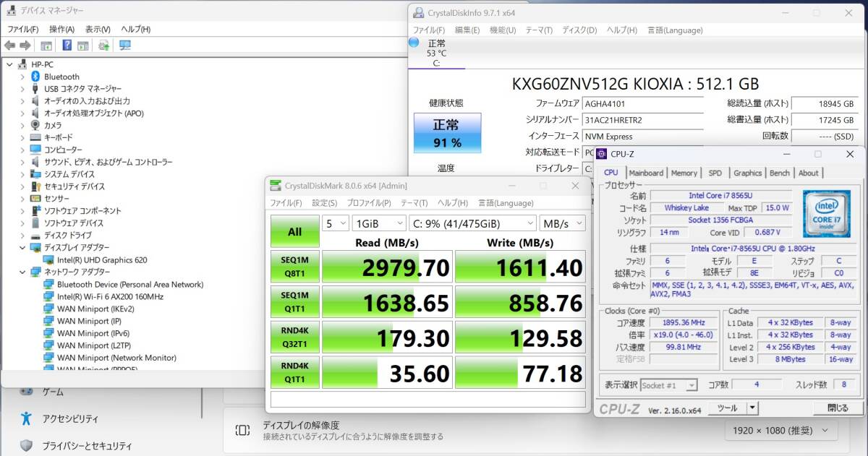The image size is (868, 456).
Task: Switch to the Mainboard tab in CPU-Z
Action: pyautogui.click(x=646, y=173)
